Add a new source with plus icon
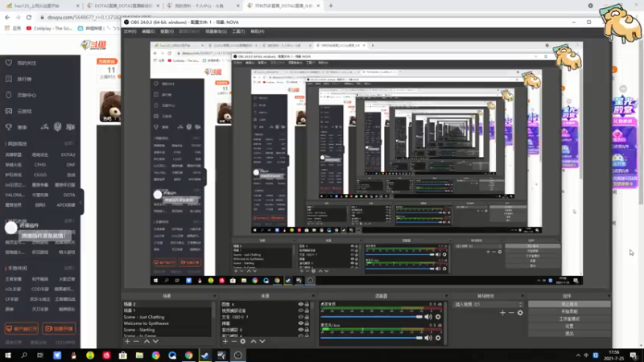The image size is (644, 362). 225,341
